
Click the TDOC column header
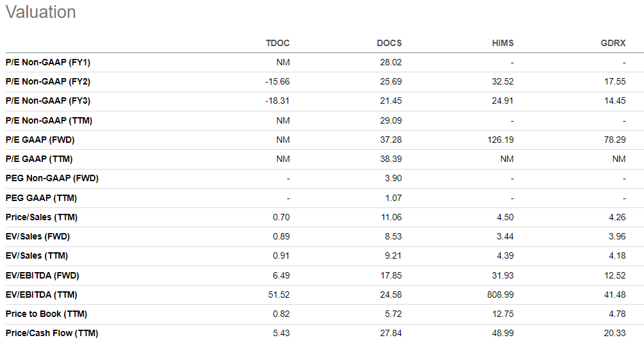click(x=278, y=43)
